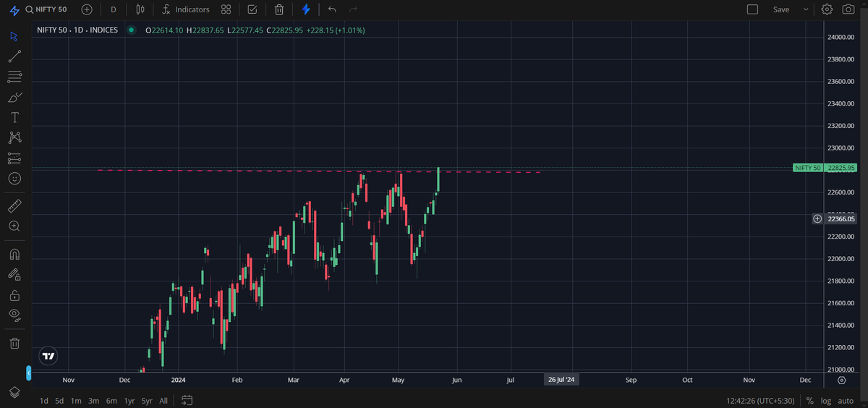The height and width of the screenshot is (408, 868).
Task: Click the blue lightning quick action icon
Action: click(306, 9)
